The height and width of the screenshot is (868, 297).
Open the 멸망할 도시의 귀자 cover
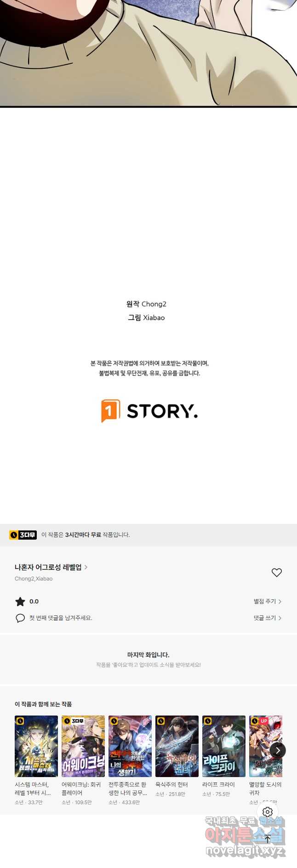[266, 746]
